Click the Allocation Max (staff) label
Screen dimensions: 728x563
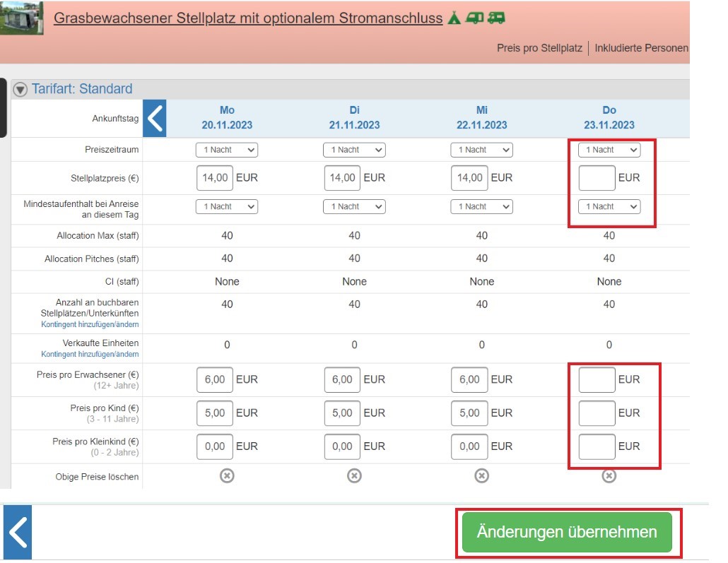[98, 236]
